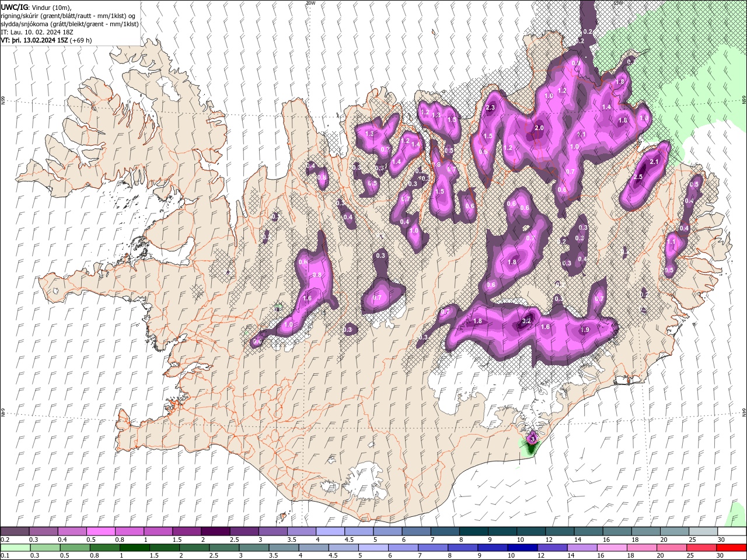Select the '15W' longitude label at the top
Screen dimensions: 747x560
(x=618, y=3)
